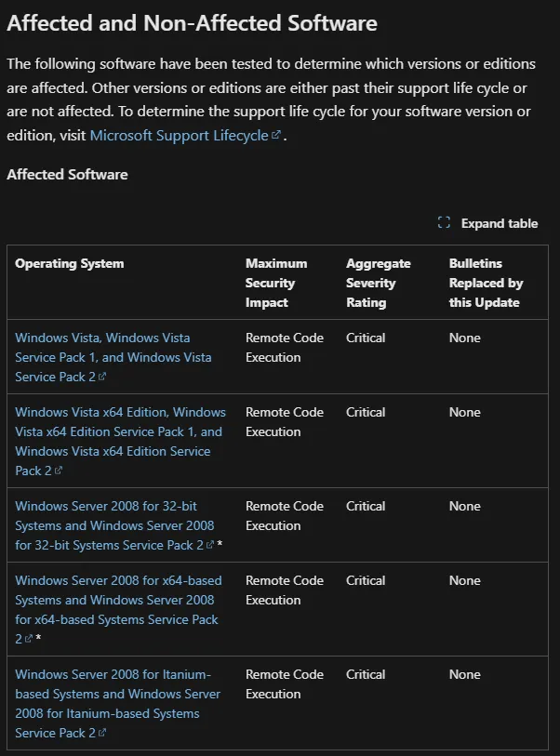Open the Windows Vista x64 Edition link
The height and width of the screenshot is (756, 560).
(120, 441)
